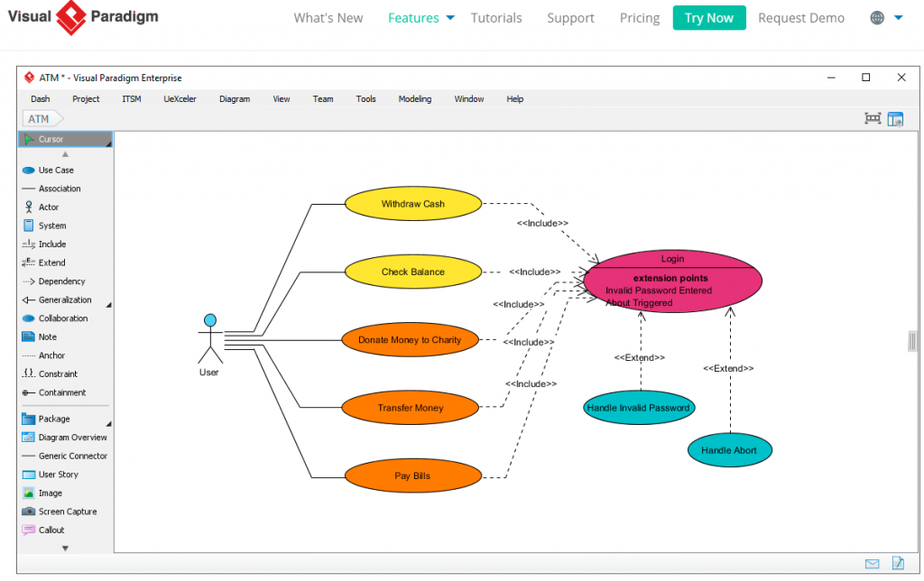924x581 pixels.
Task: Pick the Use Case shape tool
Action: point(49,170)
